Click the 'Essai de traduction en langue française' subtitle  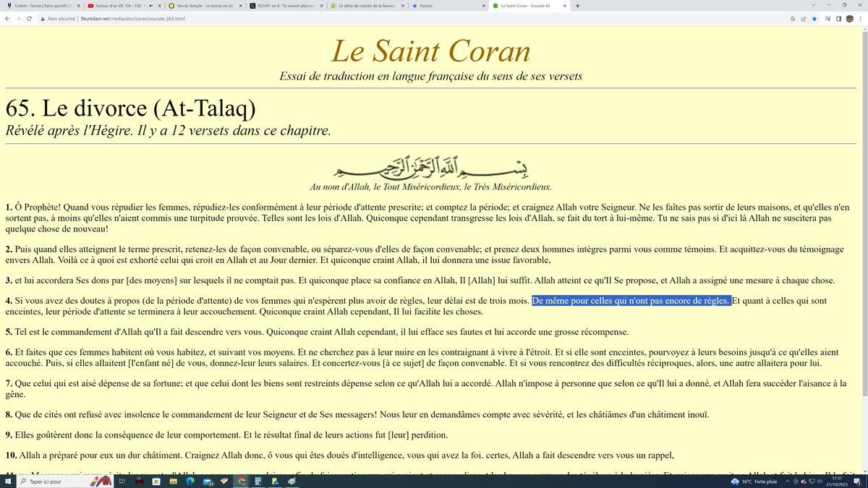coord(430,76)
